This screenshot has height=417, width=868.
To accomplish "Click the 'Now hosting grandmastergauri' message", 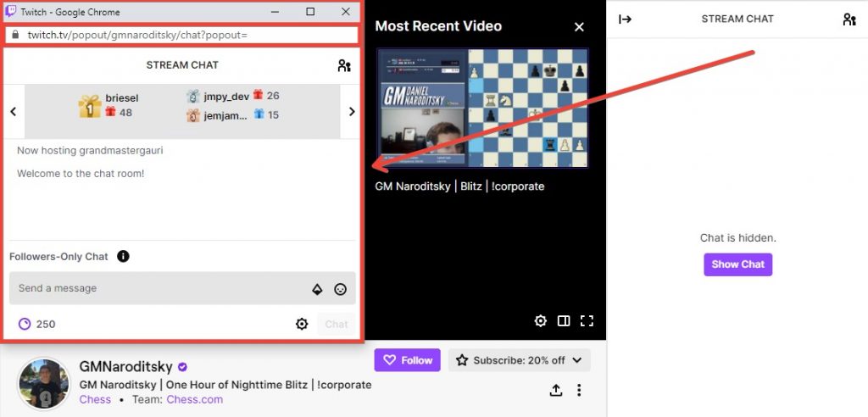I will [x=90, y=150].
